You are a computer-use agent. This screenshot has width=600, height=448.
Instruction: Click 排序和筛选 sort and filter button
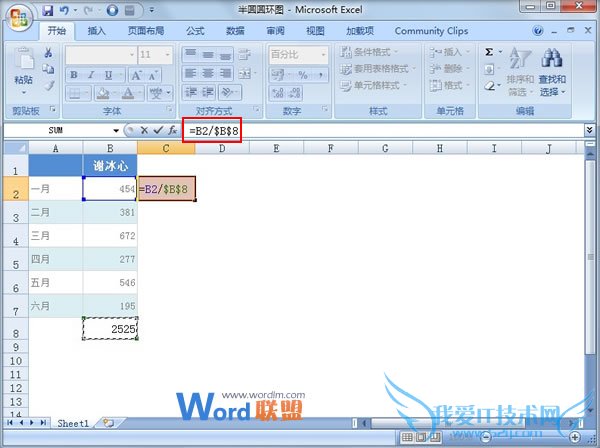click(520, 72)
